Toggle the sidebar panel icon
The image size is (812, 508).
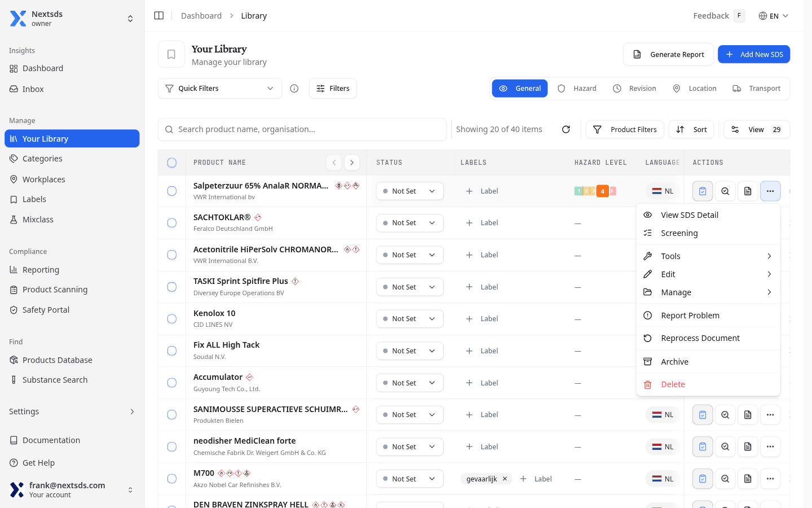click(x=159, y=16)
